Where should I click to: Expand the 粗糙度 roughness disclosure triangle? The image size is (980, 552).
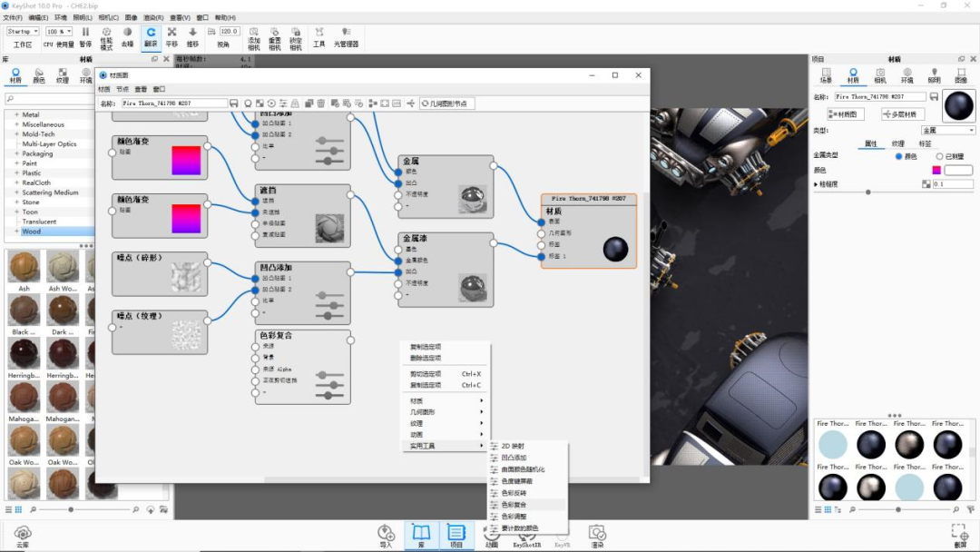tap(816, 184)
